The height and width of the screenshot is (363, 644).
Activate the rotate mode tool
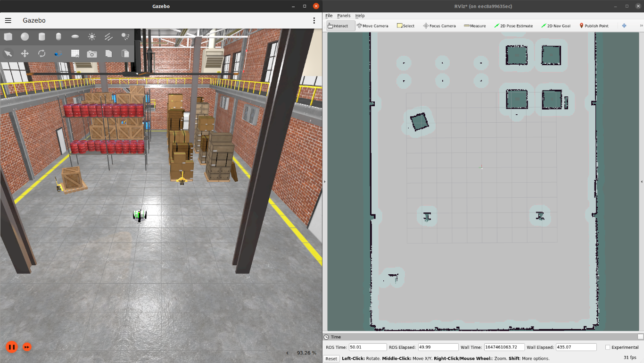41,54
